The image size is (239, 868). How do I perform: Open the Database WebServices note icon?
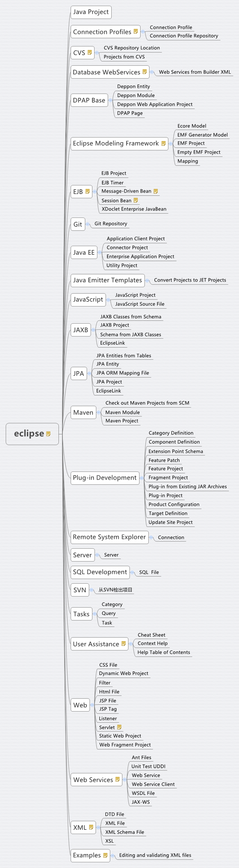point(144,72)
